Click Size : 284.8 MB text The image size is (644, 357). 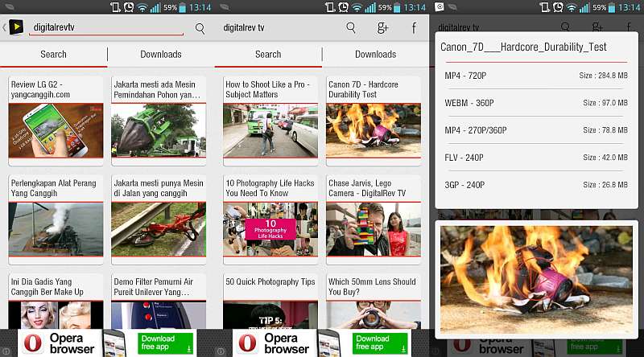pyautogui.click(x=603, y=76)
